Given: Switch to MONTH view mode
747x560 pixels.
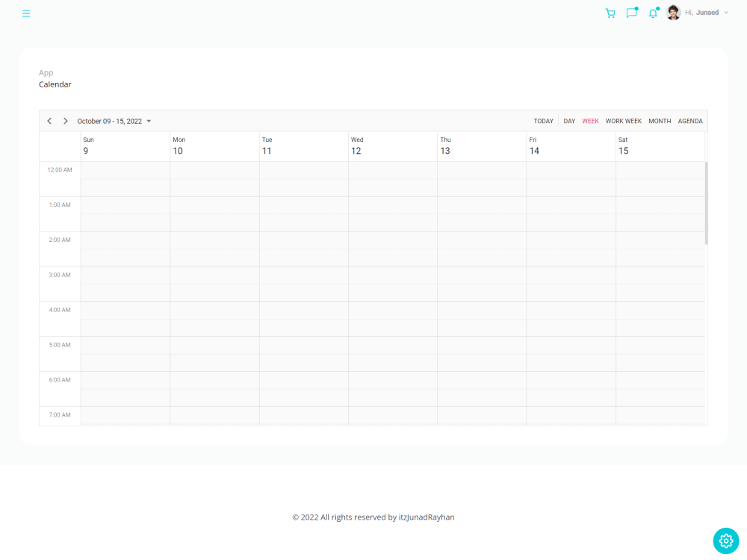Looking at the screenshot, I should click(660, 120).
